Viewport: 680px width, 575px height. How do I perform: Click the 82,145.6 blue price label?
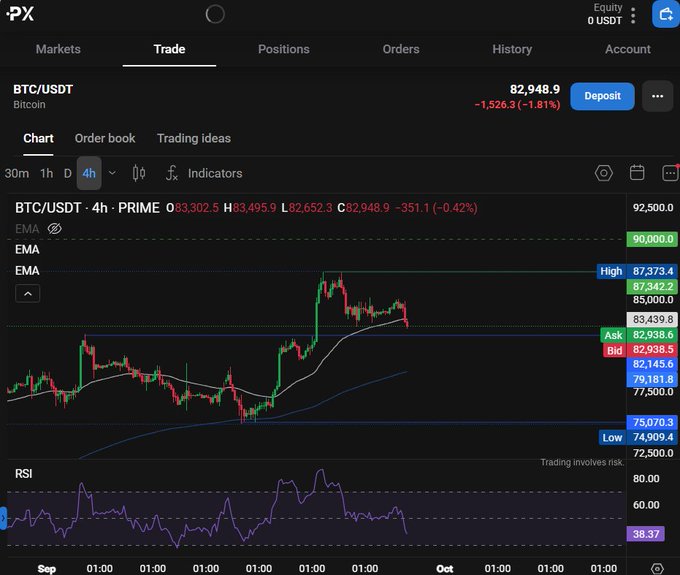pyautogui.click(x=652, y=364)
